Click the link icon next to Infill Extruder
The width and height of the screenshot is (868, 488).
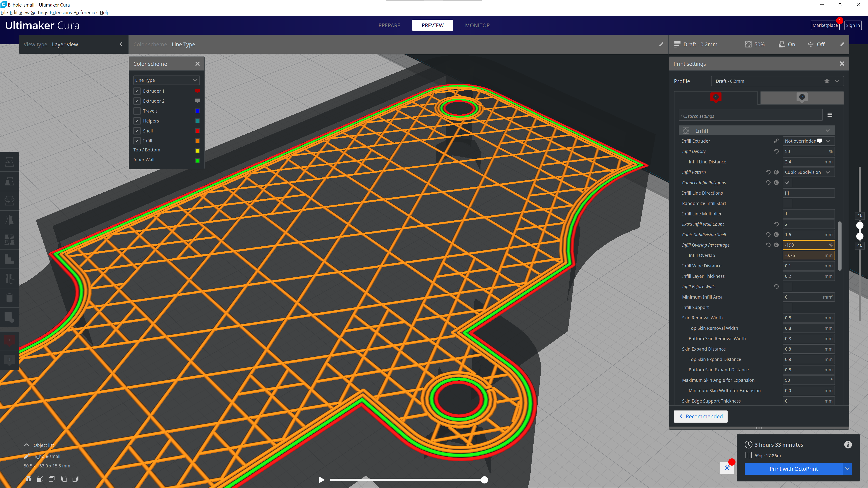pyautogui.click(x=776, y=141)
